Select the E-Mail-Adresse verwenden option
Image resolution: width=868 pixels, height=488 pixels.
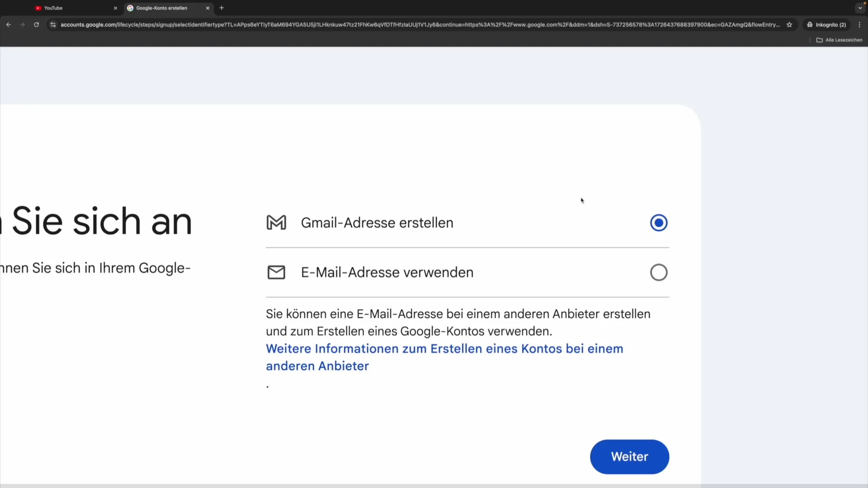659,272
